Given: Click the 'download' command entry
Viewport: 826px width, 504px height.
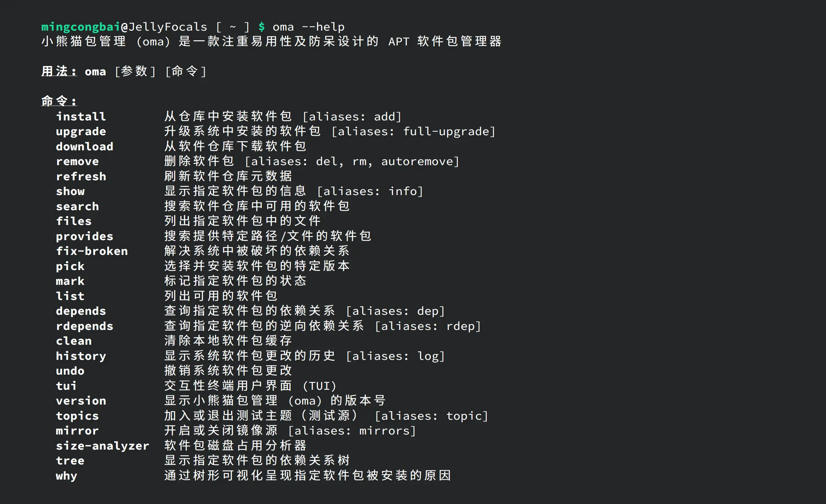Looking at the screenshot, I should 85,147.
